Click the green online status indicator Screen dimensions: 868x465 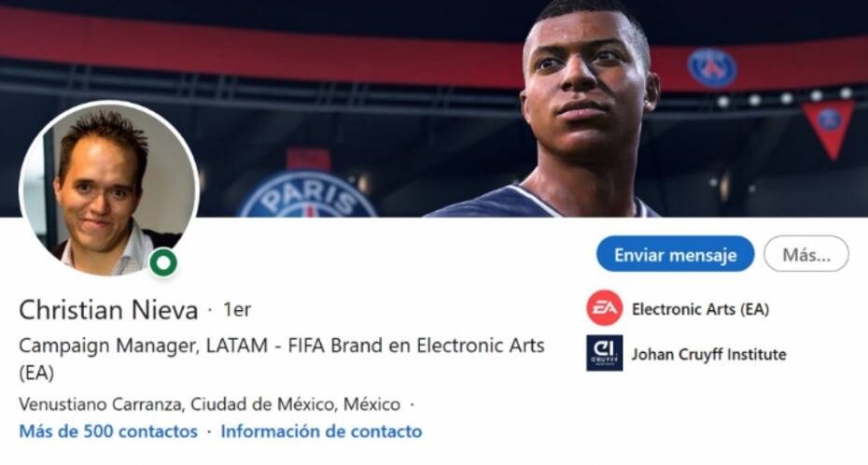point(163,262)
